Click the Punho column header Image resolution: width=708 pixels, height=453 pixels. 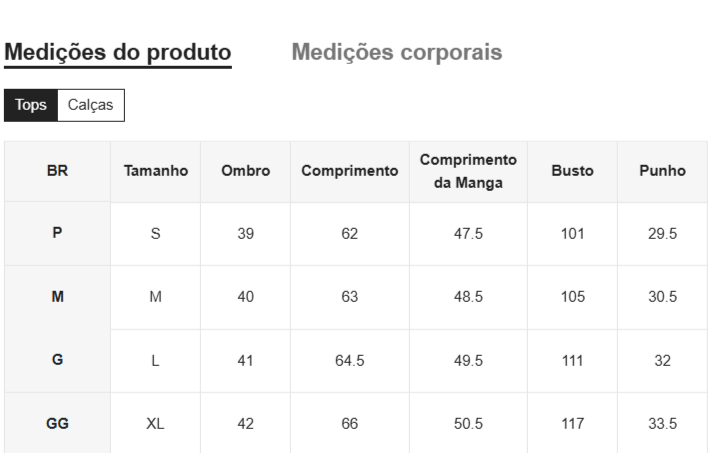[662, 171]
